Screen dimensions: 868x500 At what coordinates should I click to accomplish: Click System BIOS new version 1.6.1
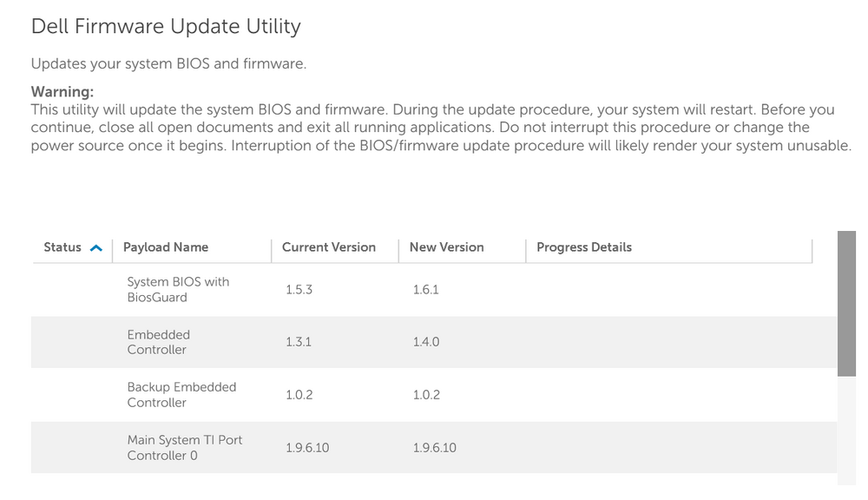(426, 290)
